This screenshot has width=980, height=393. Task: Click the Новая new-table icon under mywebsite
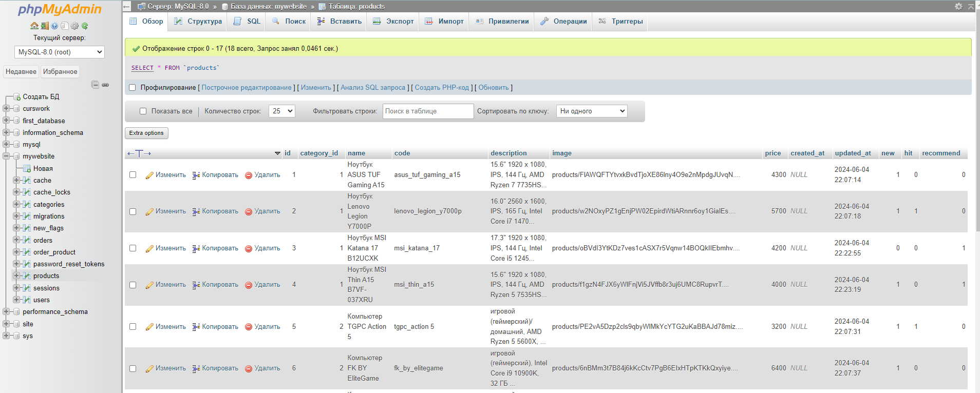click(x=28, y=168)
